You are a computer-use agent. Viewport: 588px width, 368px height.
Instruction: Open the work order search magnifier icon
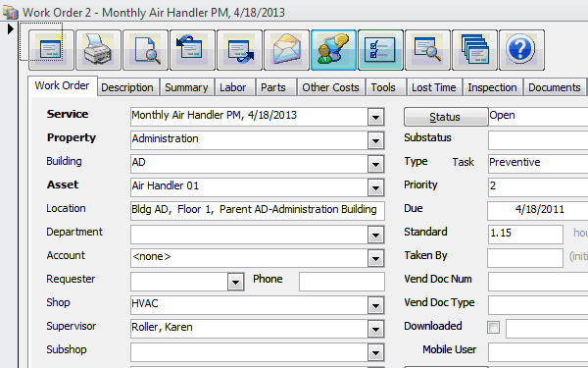(427, 50)
